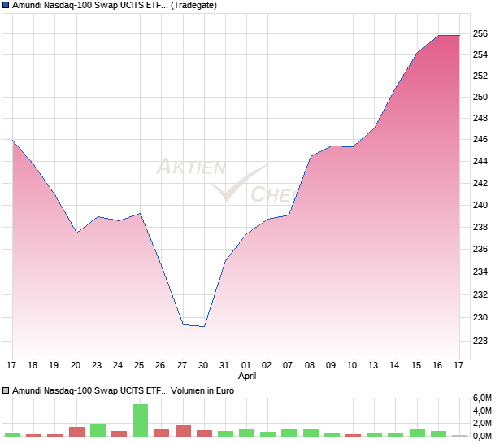Click the gray legend square beside Volumen in Euro
504x444 pixels.
tap(6, 390)
